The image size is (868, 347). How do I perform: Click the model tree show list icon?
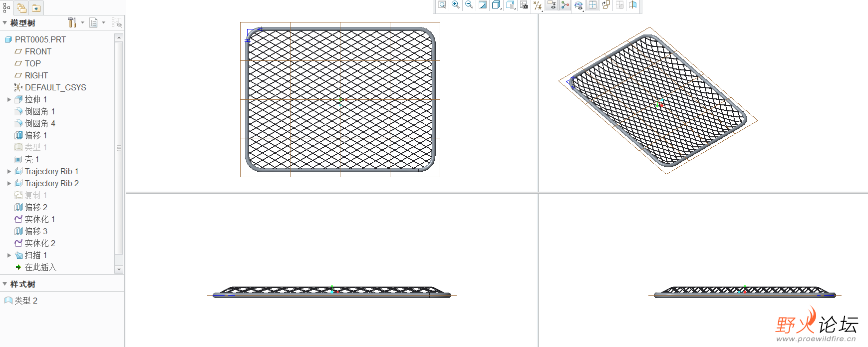point(93,22)
